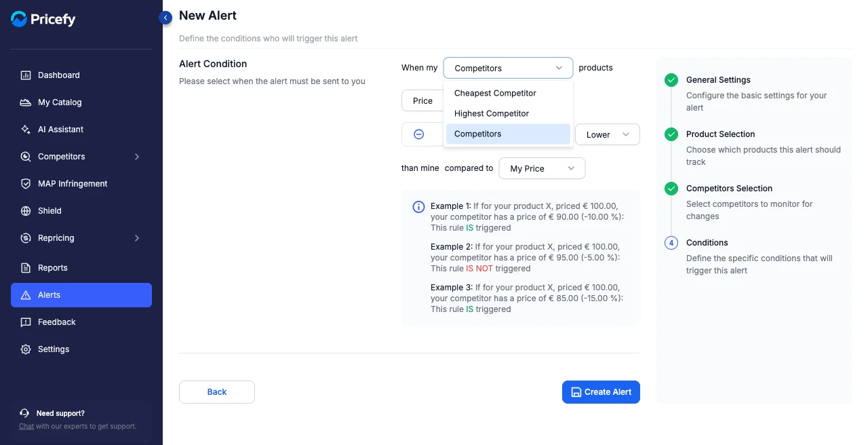868x445 pixels.
Task: Click the Product Selection green checkmark
Action: click(671, 134)
